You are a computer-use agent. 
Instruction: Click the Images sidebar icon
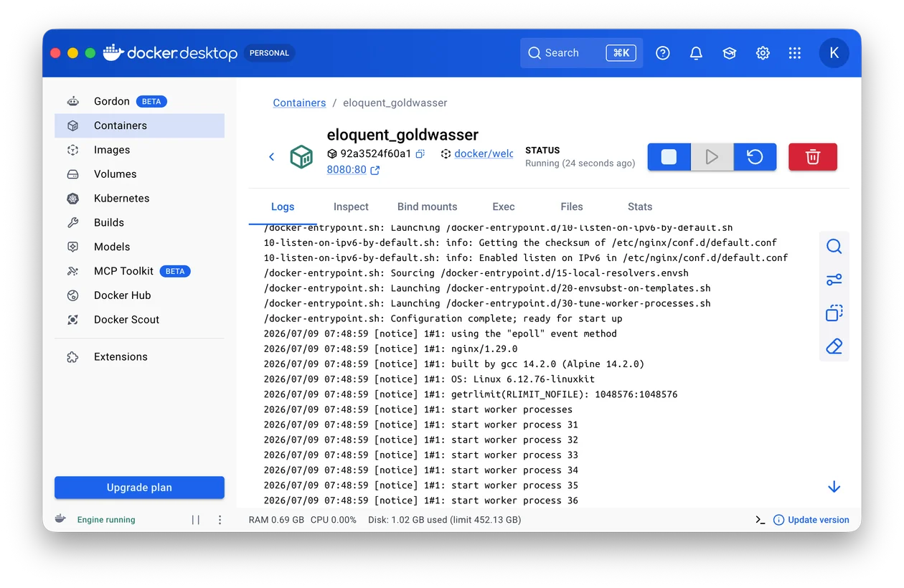(x=72, y=150)
